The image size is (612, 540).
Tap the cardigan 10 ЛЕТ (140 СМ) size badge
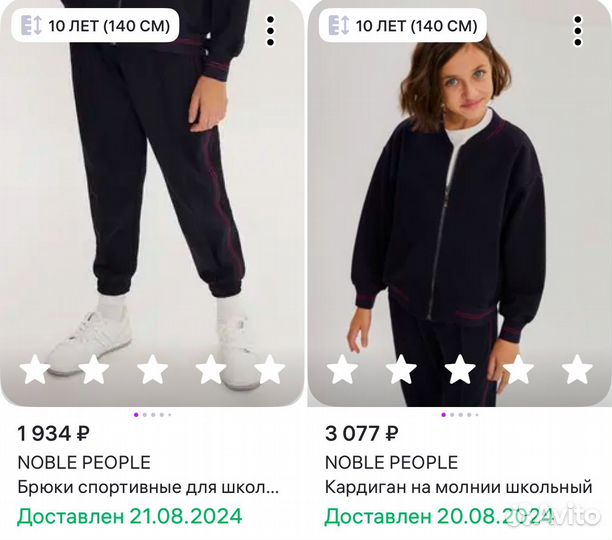pyautogui.click(x=415, y=25)
